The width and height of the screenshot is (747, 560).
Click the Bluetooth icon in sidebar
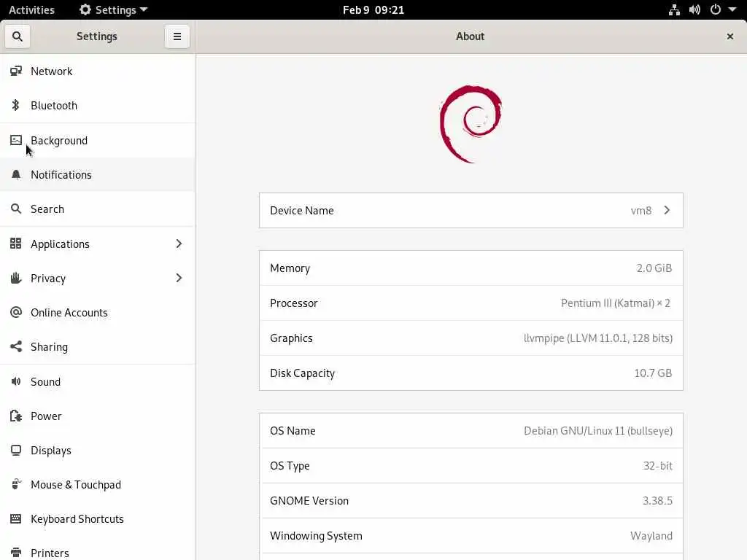[x=16, y=105]
